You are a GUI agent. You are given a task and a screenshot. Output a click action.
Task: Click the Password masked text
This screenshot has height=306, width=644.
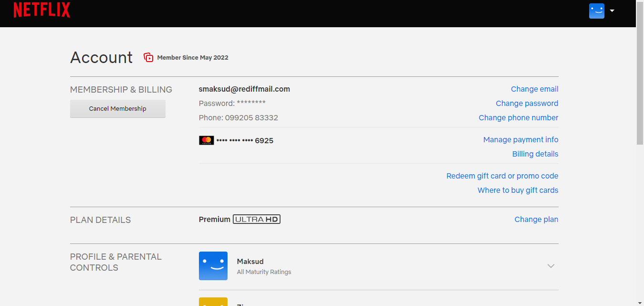tap(232, 104)
